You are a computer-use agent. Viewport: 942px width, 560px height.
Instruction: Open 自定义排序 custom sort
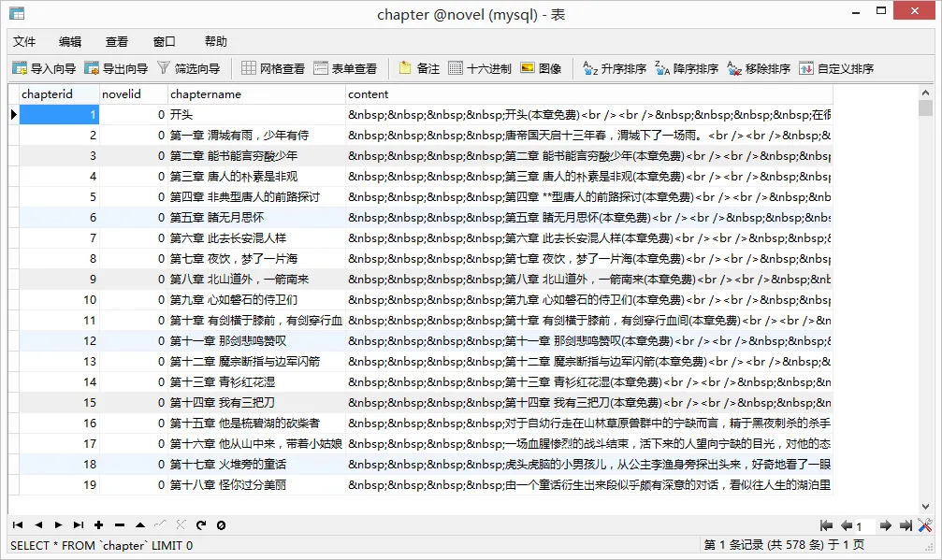[836, 68]
